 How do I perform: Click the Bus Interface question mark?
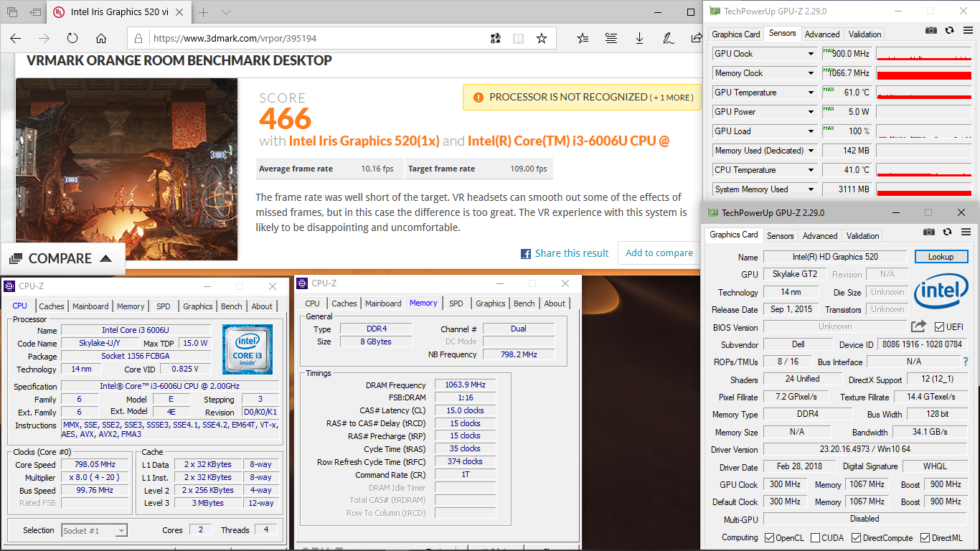point(966,362)
